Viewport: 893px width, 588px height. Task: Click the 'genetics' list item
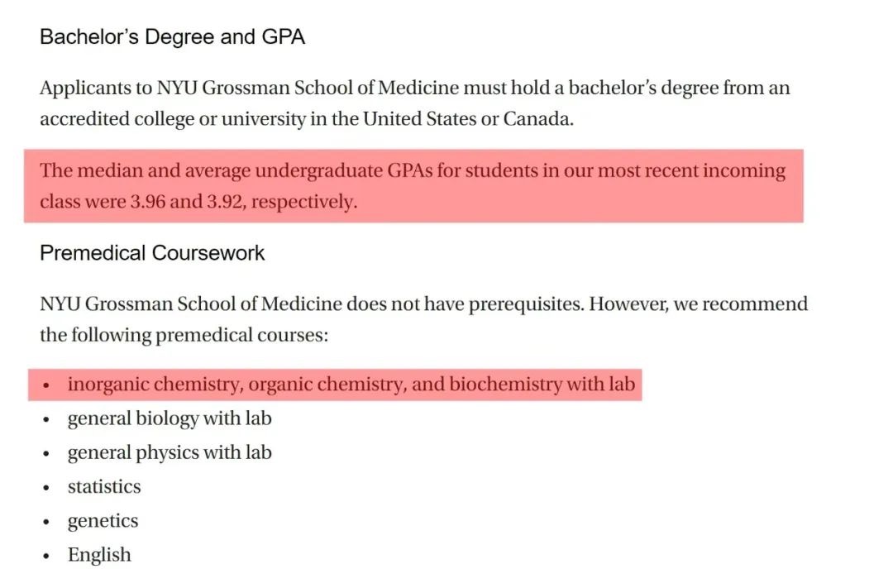[x=103, y=521]
